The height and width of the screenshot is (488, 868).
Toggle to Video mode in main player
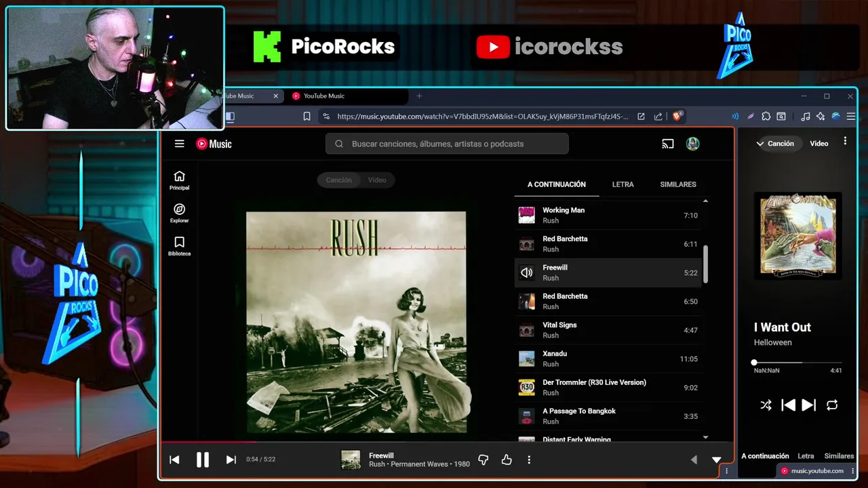click(377, 180)
